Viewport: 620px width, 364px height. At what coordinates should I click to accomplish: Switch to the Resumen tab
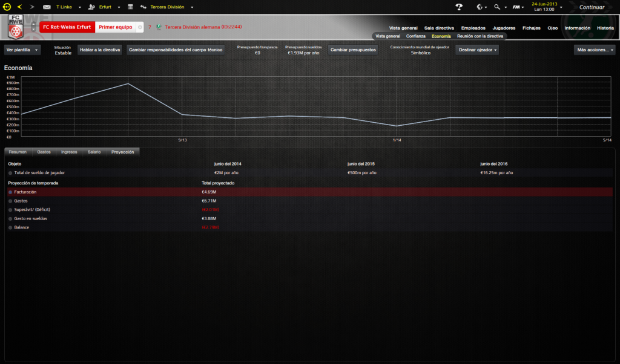18,152
